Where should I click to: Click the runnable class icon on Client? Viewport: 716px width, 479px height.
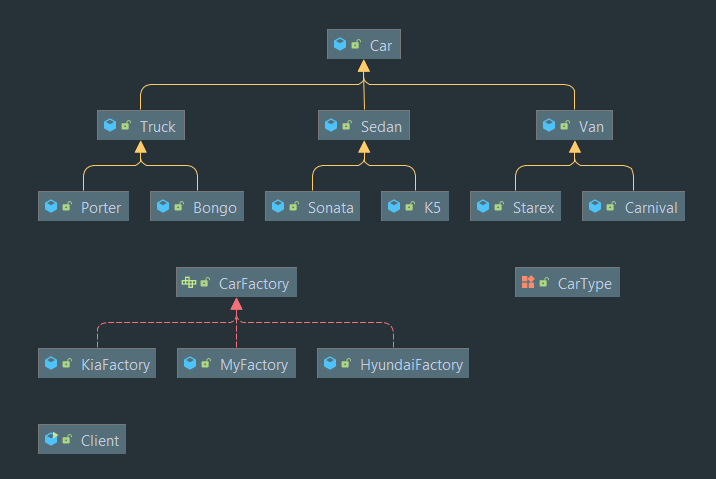pyautogui.click(x=51, y=439)
